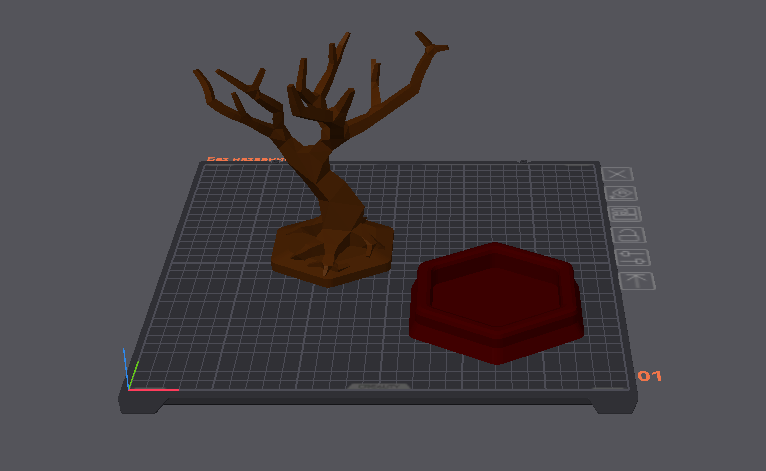Auto-orient objects on this plate
The width and height of the screenshot is (766, 471).
click(621, 193)
